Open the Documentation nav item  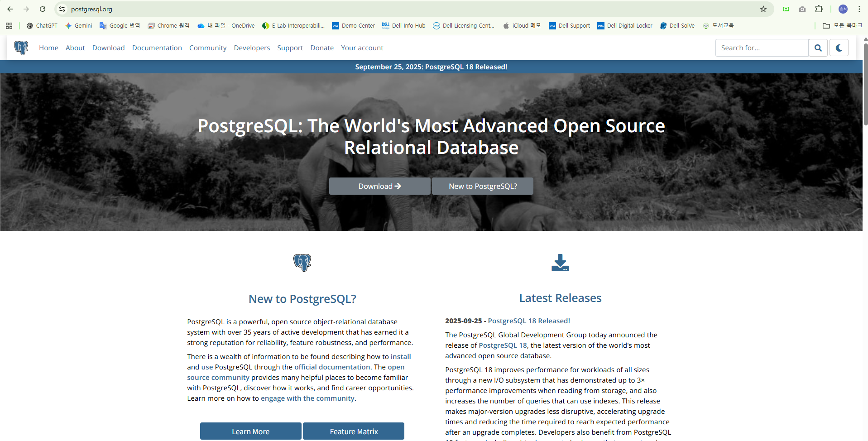[157, 48]
